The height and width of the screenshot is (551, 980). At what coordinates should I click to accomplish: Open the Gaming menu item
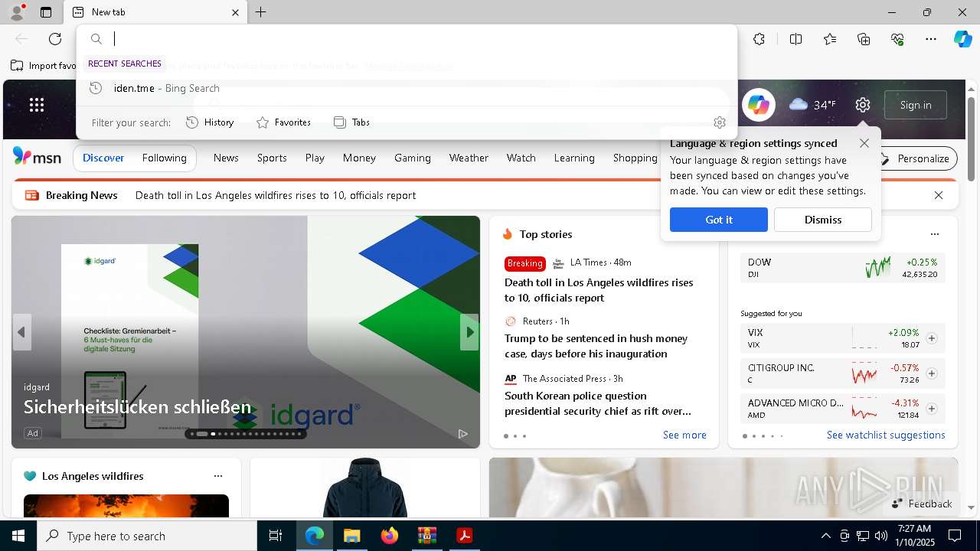(413, 158)
